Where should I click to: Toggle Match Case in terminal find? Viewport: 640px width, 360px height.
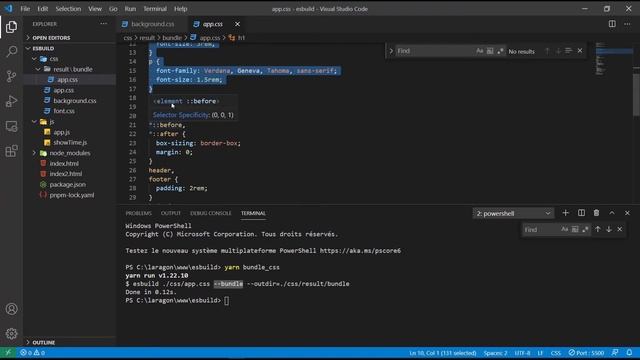tap(564, 229)
